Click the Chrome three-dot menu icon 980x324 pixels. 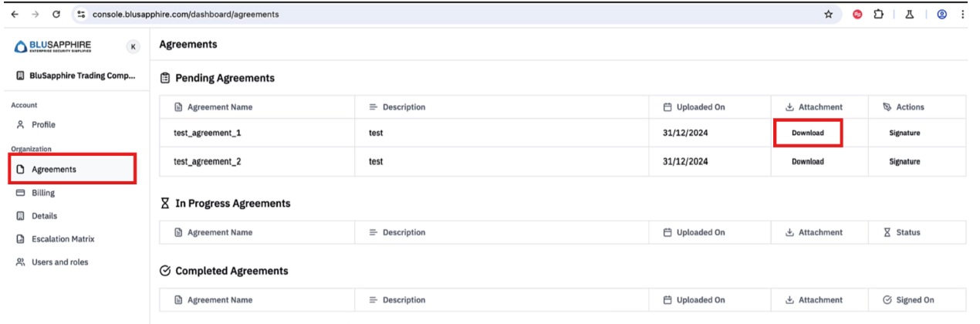(963, 14)
